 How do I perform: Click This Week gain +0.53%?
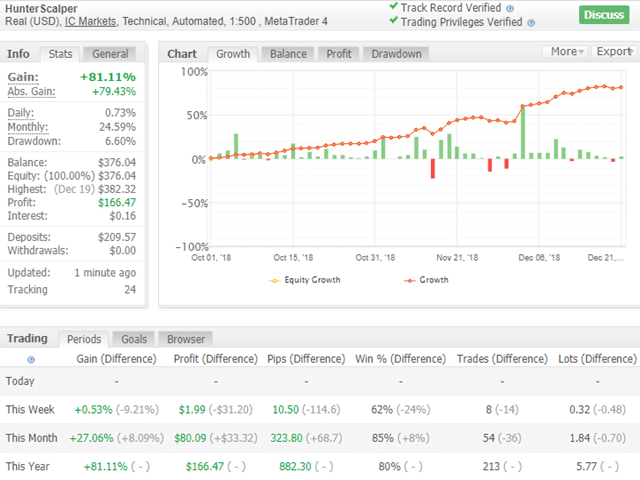coord(93,409)
